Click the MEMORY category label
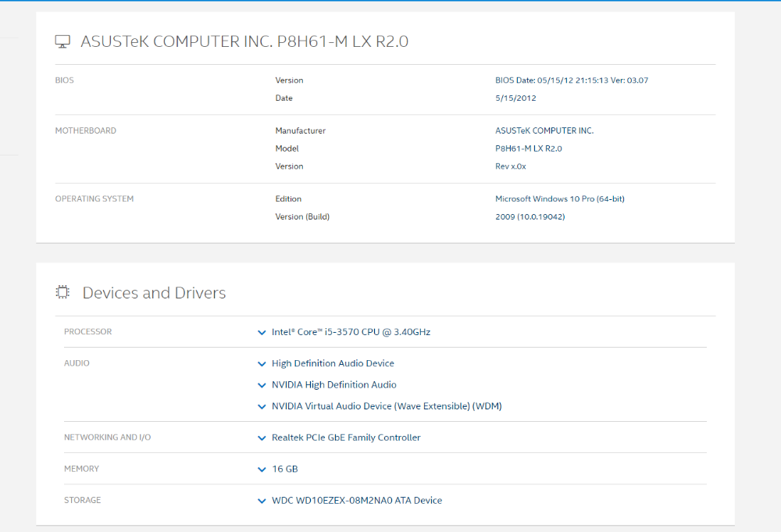The height and width of the screenshot is (532, 781). pos(81,469)
